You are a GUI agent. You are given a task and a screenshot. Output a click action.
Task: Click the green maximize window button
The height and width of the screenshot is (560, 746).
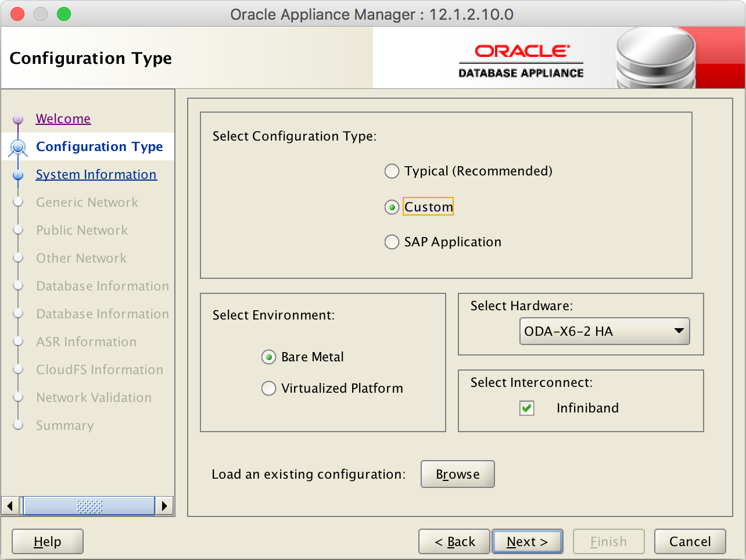[x=64, y=14]
